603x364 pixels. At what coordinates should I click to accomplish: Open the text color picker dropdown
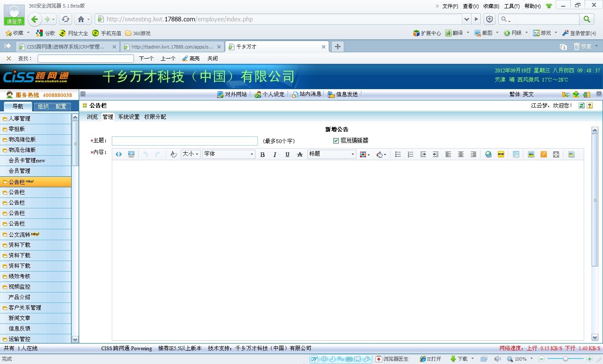(365, 154)
